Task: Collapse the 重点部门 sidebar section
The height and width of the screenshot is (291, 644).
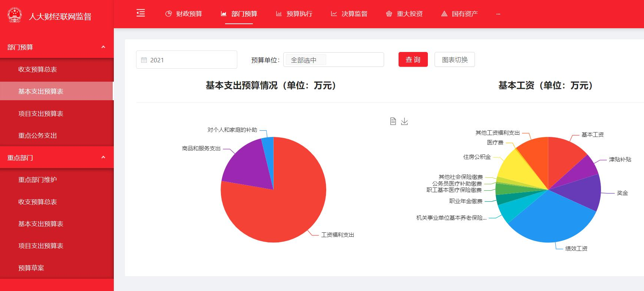Action: click(103, 157)
